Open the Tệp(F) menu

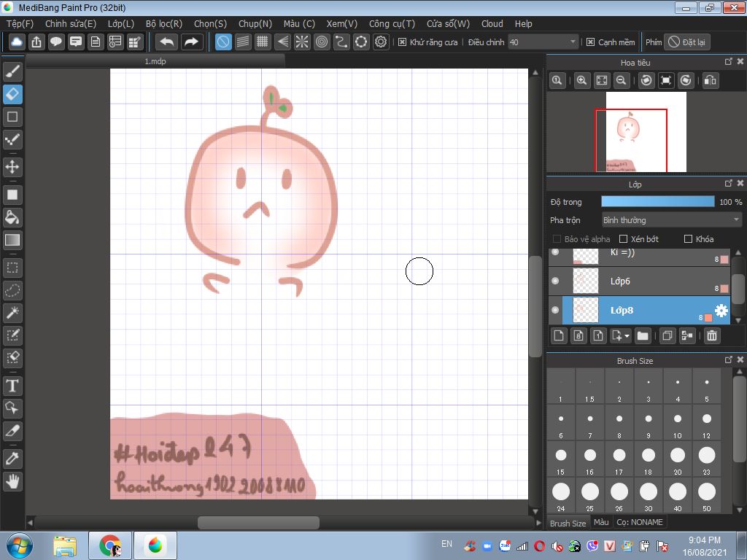tap(20, 24)
